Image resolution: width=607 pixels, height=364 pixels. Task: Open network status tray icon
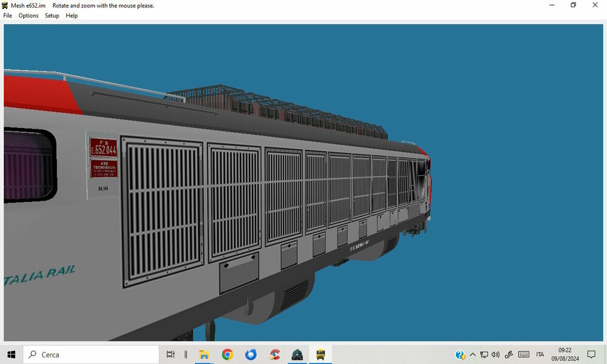484,354
